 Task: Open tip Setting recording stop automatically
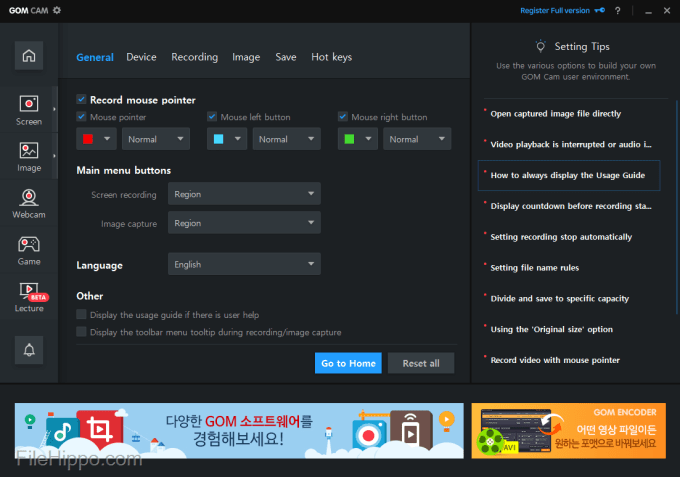tap(561, 237)
